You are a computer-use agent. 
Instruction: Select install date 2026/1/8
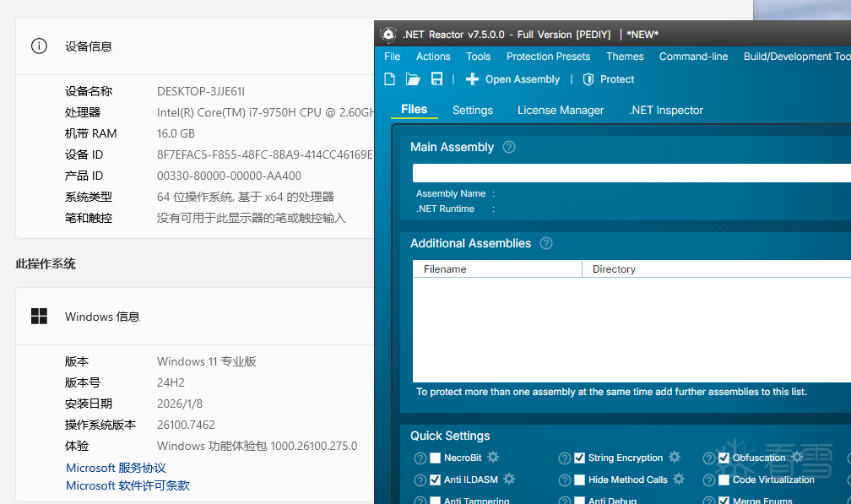pyautogui.click(x=180, y=404)
